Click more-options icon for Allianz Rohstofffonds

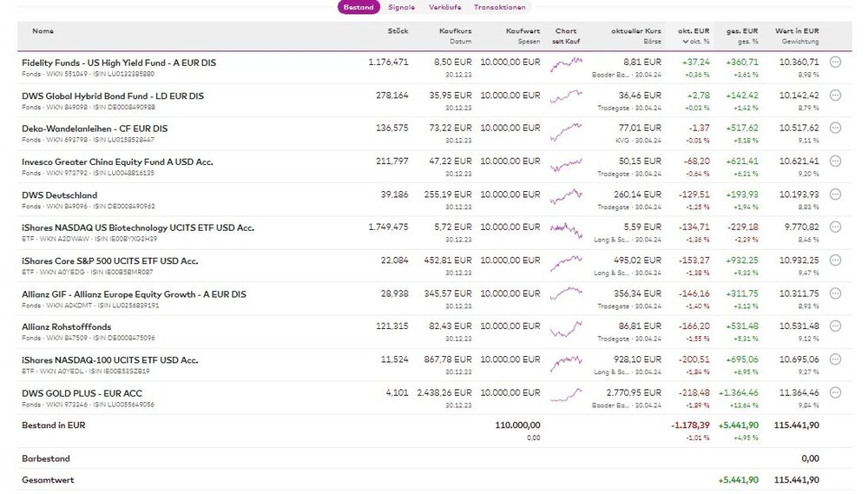point(835,326)
